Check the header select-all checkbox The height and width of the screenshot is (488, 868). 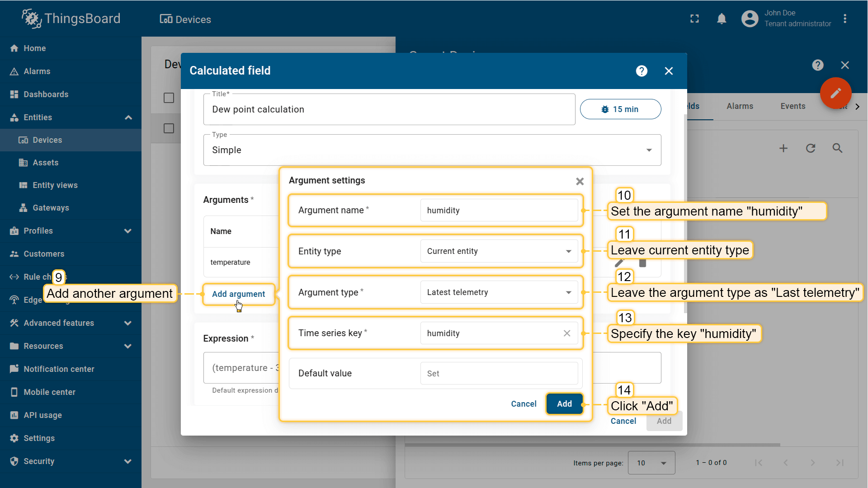click(169, 98)
